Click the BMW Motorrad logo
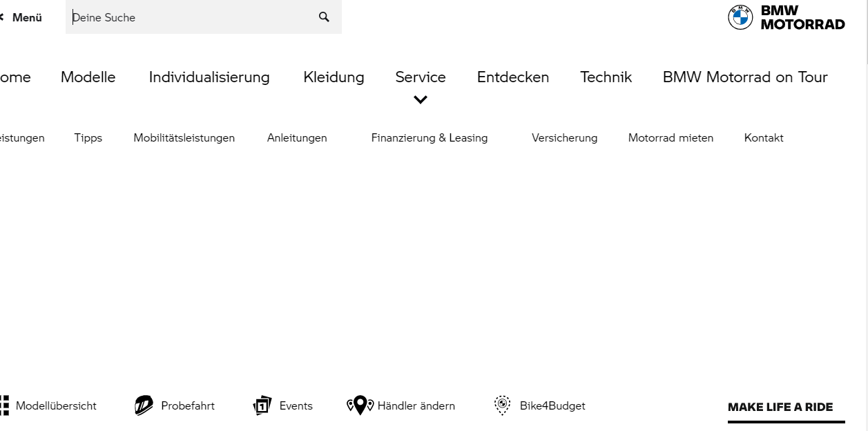This screenshot has width=868, height=431. pyautogui.click(x=786, y=17)
